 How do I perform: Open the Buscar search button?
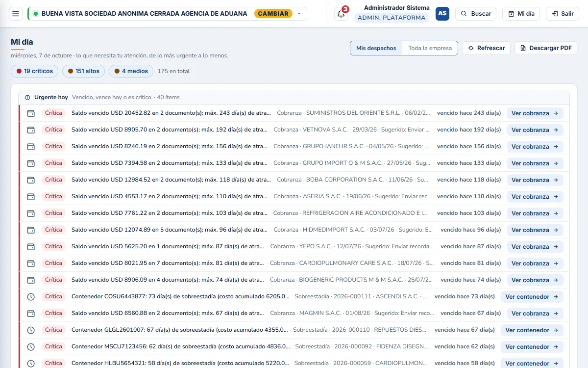point(476,14)
